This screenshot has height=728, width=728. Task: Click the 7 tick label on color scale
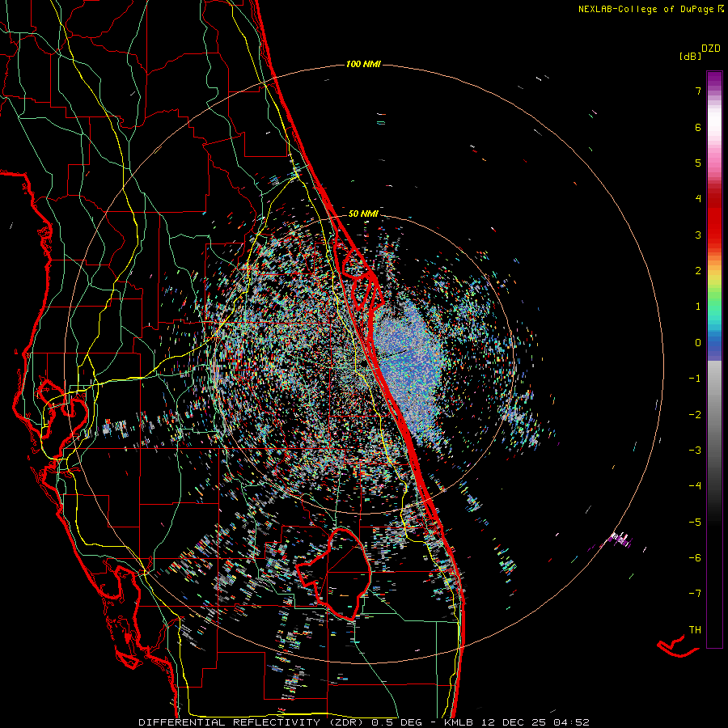(x=698, y=91)
